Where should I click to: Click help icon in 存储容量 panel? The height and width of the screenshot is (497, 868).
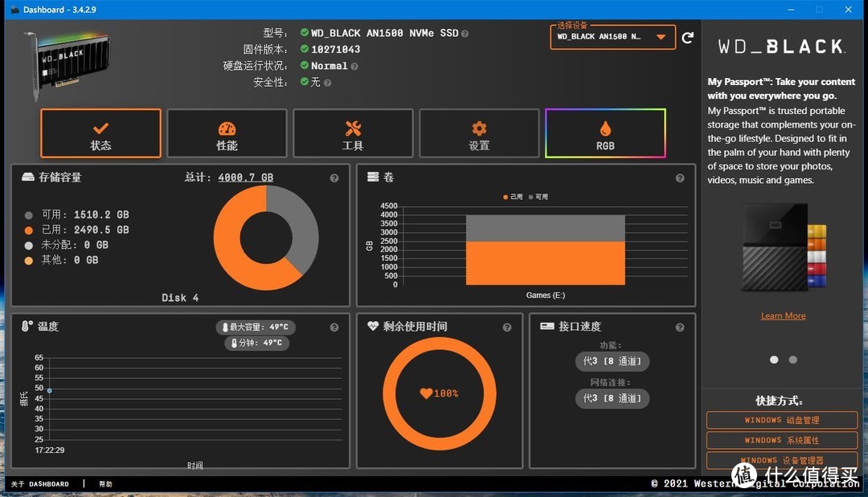coord(334,178)
